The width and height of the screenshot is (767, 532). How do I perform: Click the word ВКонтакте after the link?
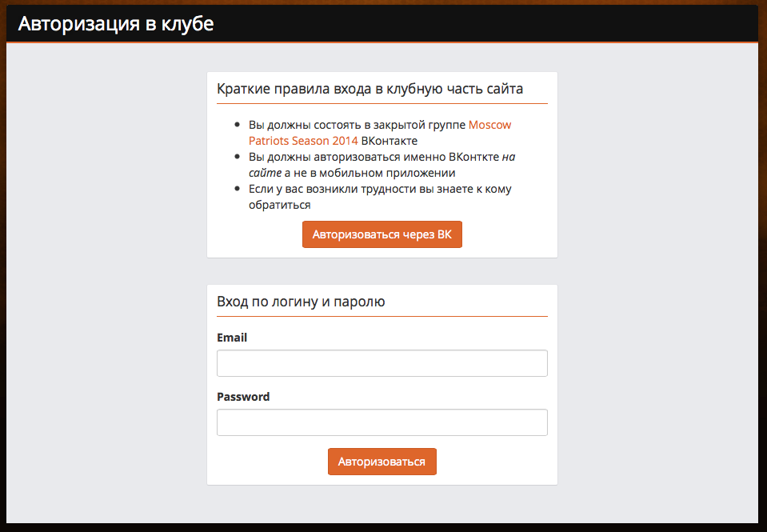(x=389, y=141)
